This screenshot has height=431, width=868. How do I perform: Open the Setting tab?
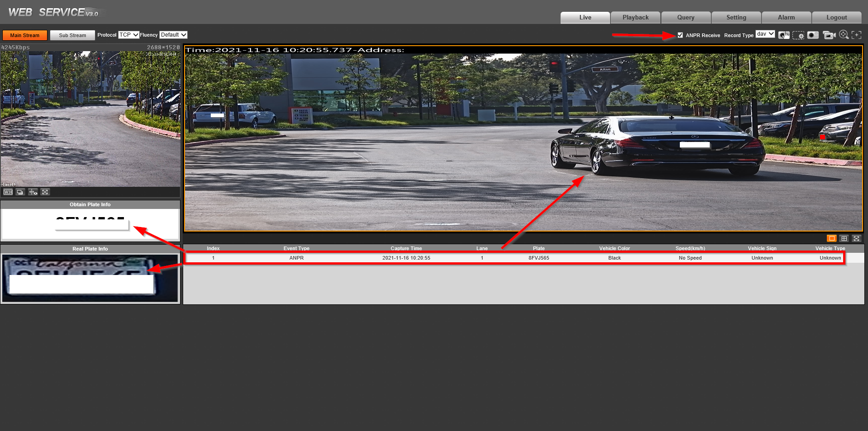tap(736, 18)
